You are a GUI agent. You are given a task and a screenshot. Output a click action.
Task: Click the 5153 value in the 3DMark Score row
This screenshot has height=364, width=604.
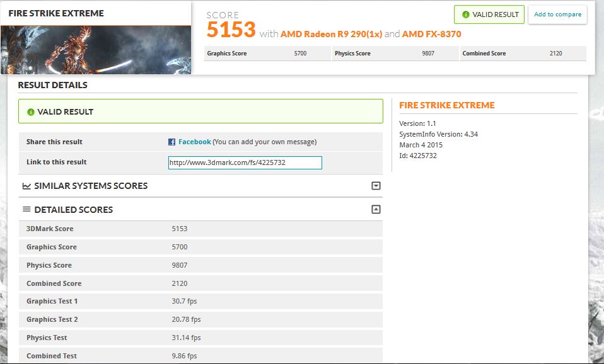tap(180, 229)
